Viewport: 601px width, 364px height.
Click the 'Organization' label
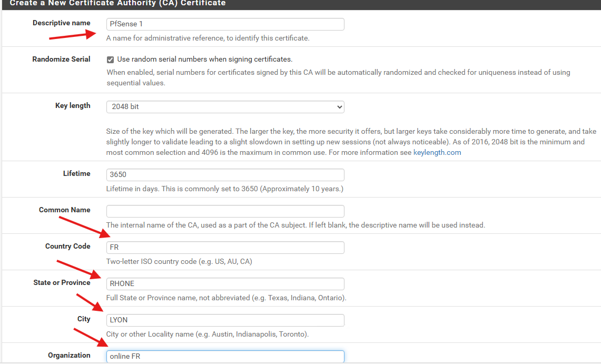(x=69, y=356)
